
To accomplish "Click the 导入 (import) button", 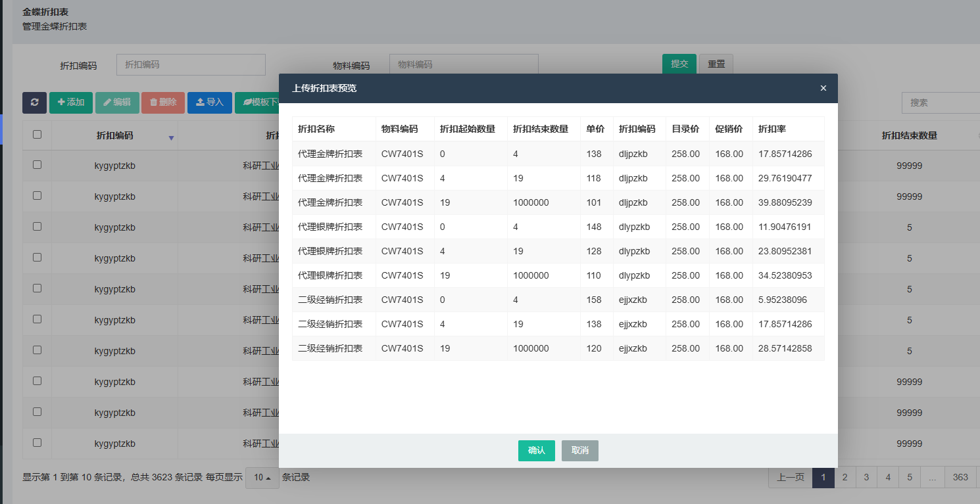I will pyautogui.click(x=210, y=103).
